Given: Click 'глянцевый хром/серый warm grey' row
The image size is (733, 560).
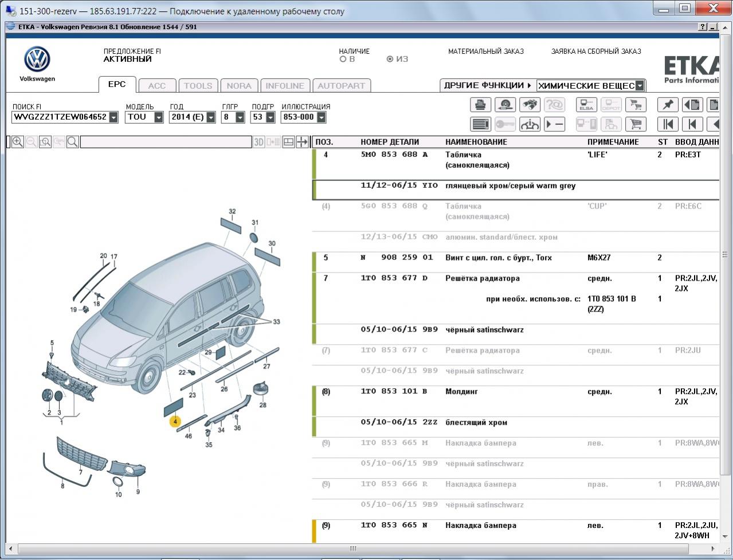Looking at the screenshot, I should (516, 189).
